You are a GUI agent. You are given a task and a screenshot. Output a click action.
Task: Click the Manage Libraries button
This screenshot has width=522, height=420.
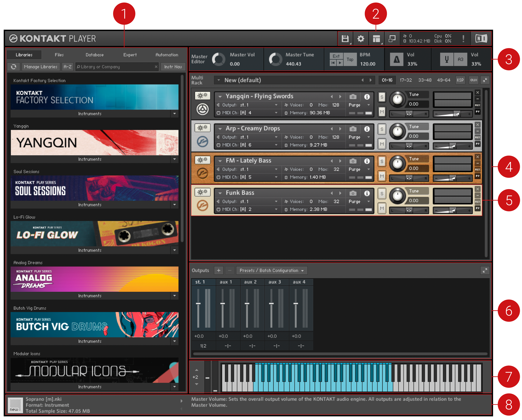[x=41, y=67]
